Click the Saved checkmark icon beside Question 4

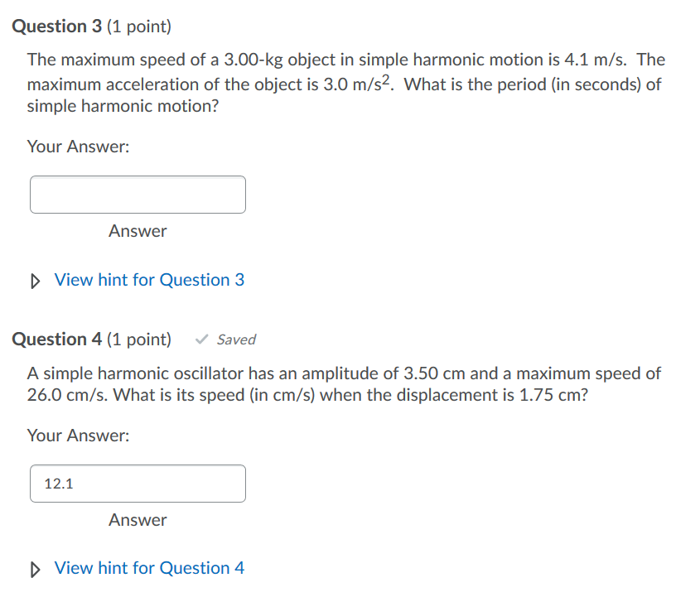tap(201, 339)
